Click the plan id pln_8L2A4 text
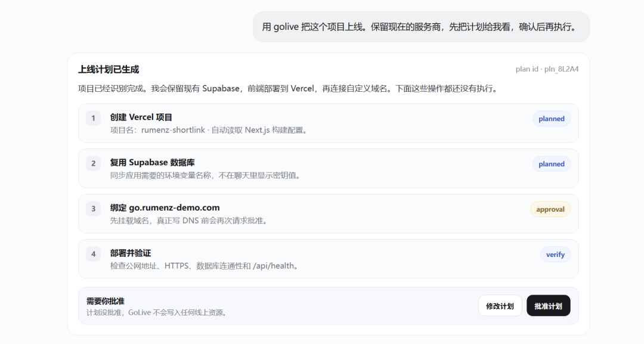 (x=547, y=69)
